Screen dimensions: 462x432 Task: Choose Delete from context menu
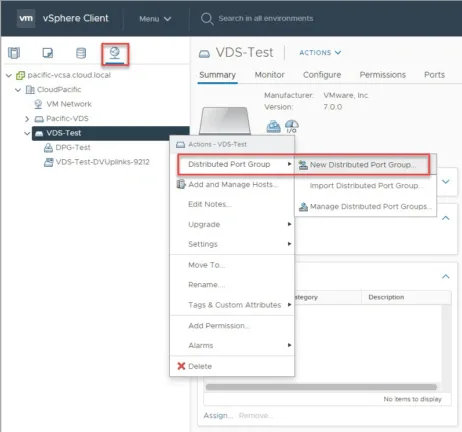click(232, 366)
